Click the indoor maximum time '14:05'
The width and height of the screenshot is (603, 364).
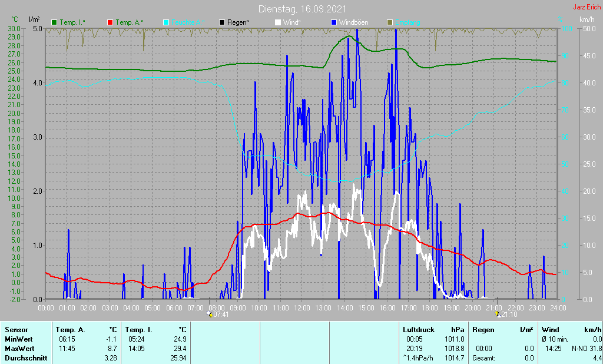coord(136,349)
